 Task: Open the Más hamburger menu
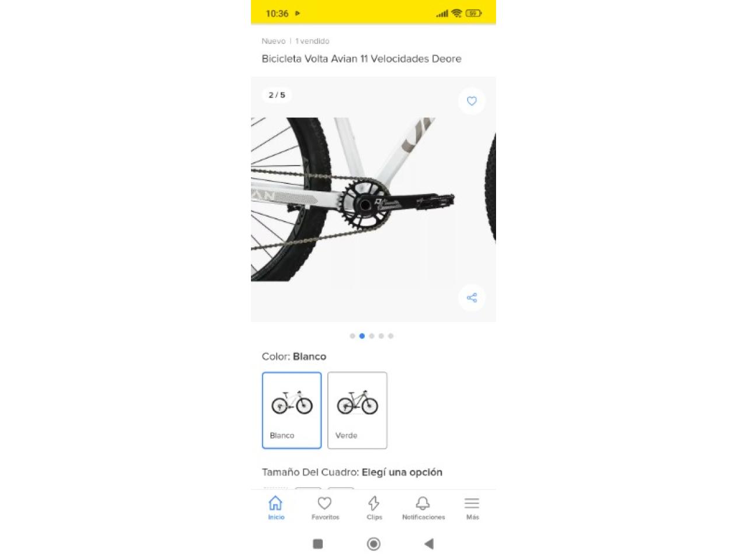pyautogui.click(x=472, y=508)
